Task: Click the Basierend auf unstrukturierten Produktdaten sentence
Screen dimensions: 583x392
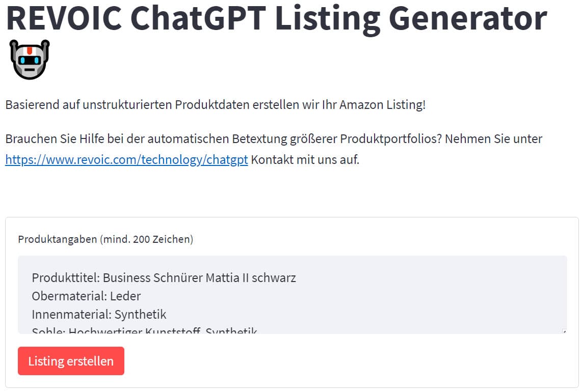Action: 215,105
